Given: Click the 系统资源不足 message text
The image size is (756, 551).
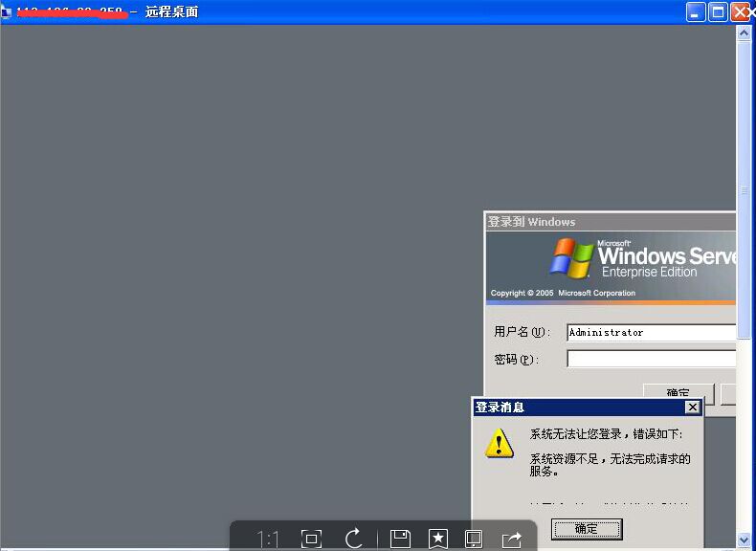Looking at the screenshot, I should tap(610, 465).
